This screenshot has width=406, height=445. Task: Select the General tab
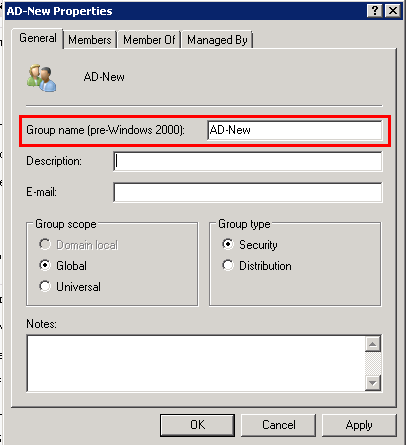point(38,38)
